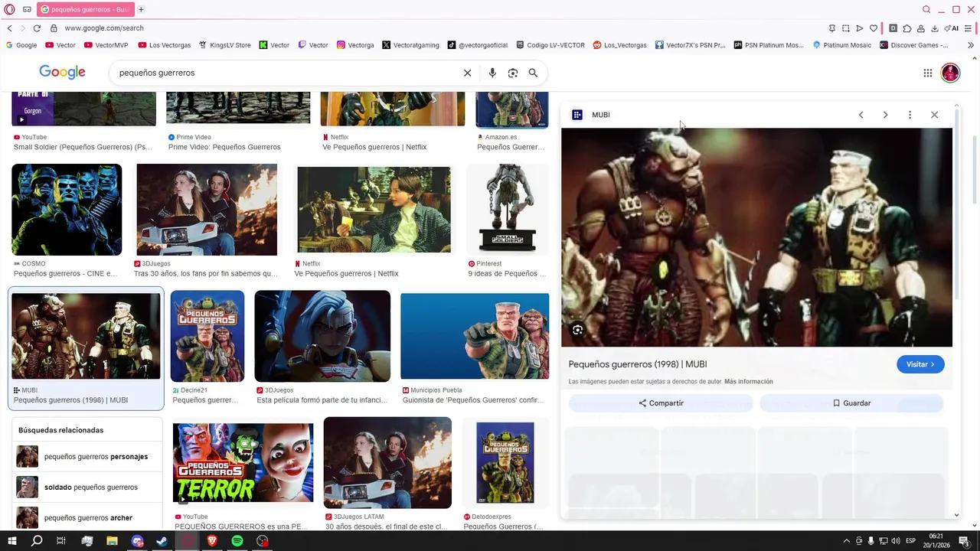This screenshot has width=980, height=551.
Task: Open the Windows Start menu
Action: tap(11, 541)
